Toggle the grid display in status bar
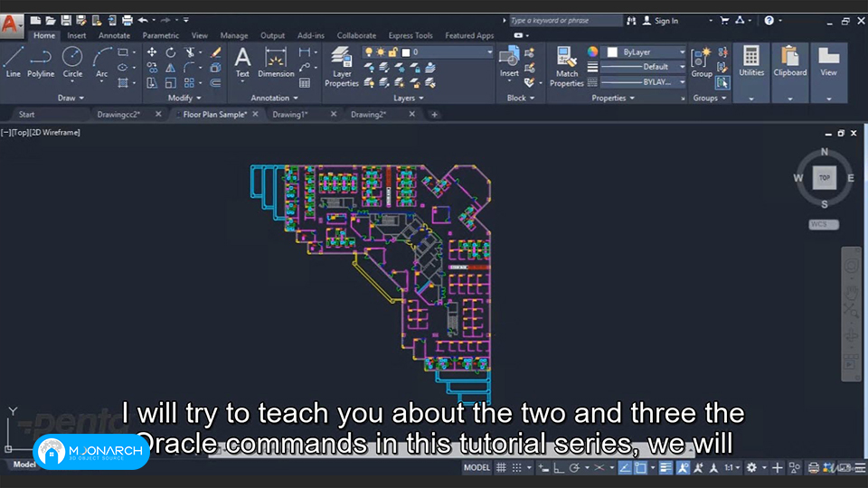Viewport: 868px width, 488px height. tap(501, 467)
